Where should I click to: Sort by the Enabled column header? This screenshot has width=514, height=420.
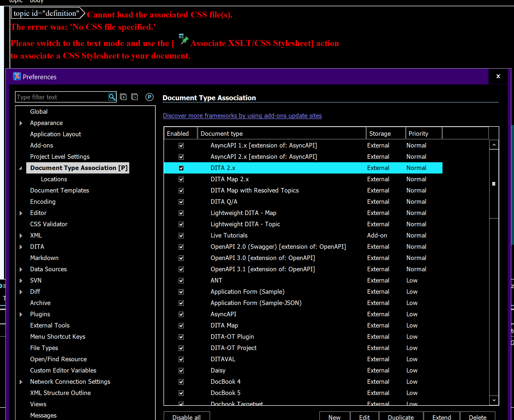180,133
